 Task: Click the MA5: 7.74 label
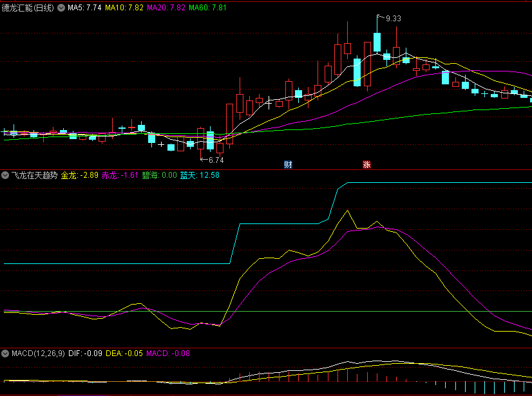pos(84,8)
